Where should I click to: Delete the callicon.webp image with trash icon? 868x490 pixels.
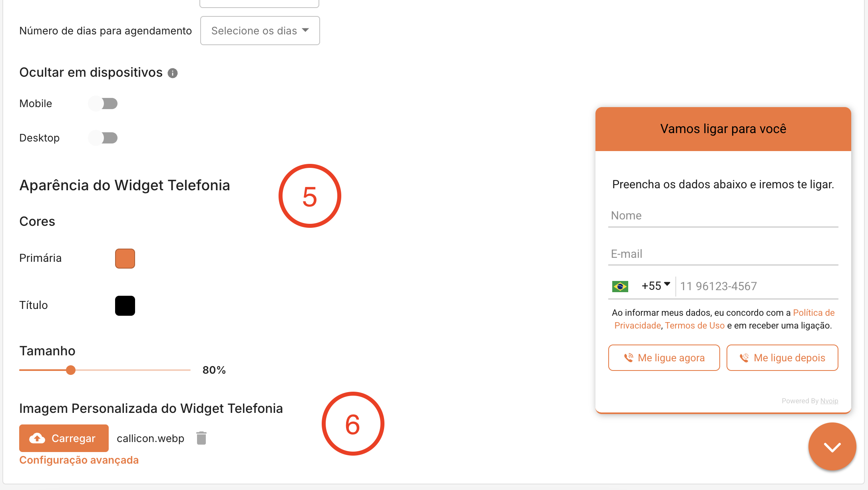pos(201,438)
